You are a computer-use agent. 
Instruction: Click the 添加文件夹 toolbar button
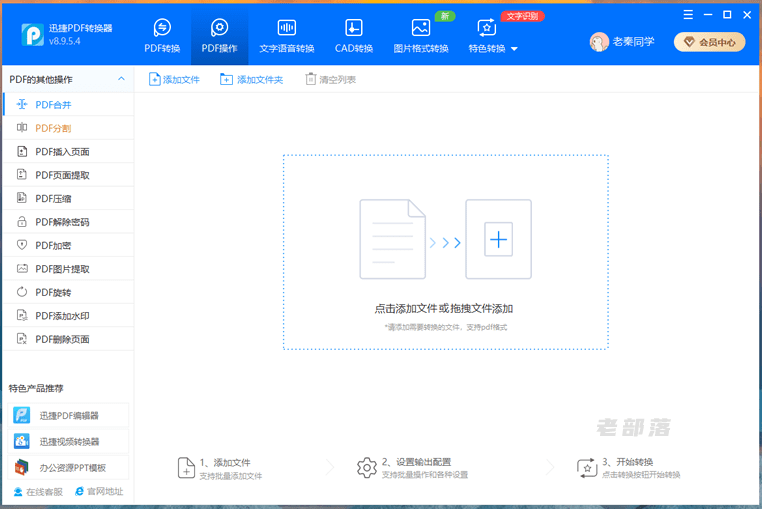click(252, 79)
